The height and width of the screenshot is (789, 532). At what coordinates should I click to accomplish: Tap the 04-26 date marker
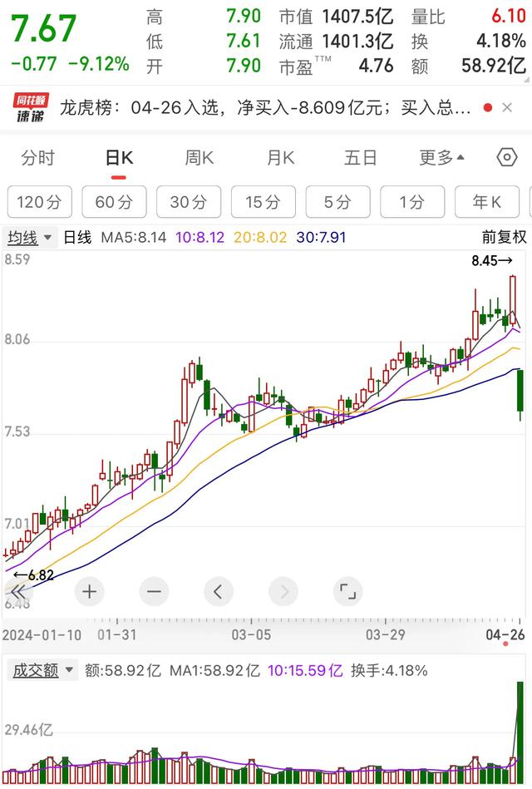(505, 634)
